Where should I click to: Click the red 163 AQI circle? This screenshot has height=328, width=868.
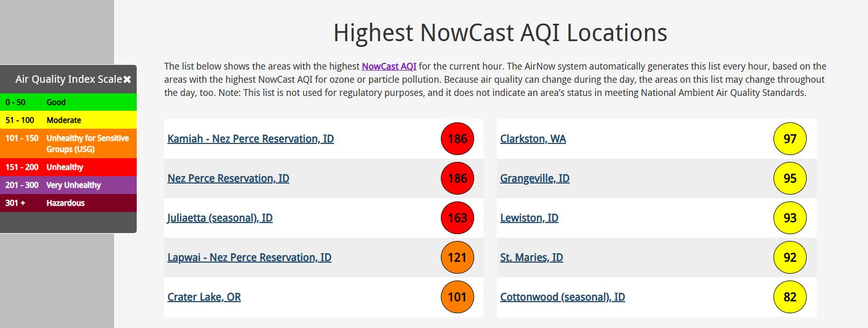tap(457, 218)
